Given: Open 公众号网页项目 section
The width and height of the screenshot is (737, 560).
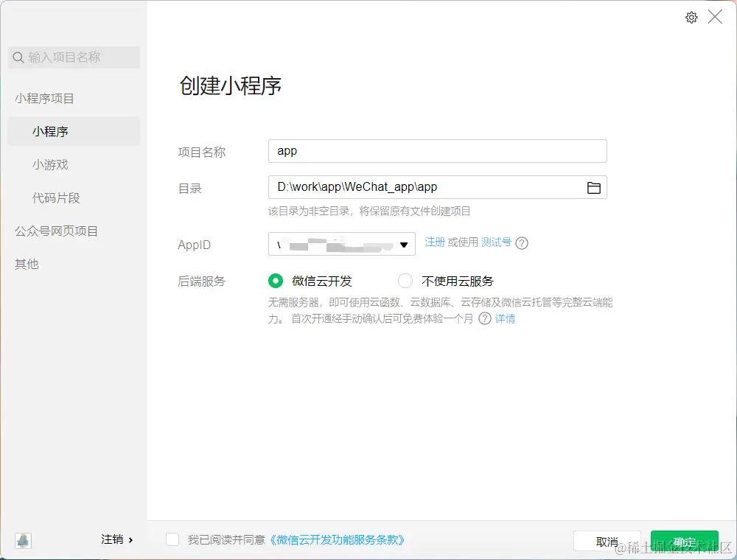Looking at the screenshot, I should point(57,231).
